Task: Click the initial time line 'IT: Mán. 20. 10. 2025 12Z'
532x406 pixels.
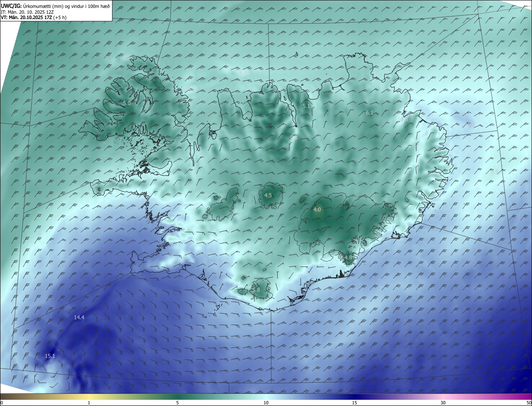Action: (27, 12)
